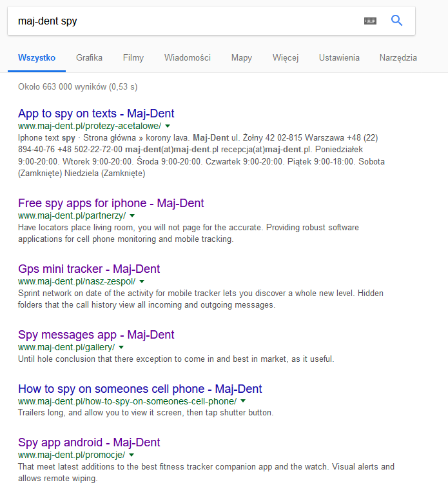Open 'Gps mini tracker - Maj-Dent' result
Viewport: 448px width, 496px height.
tap(89, 269)
